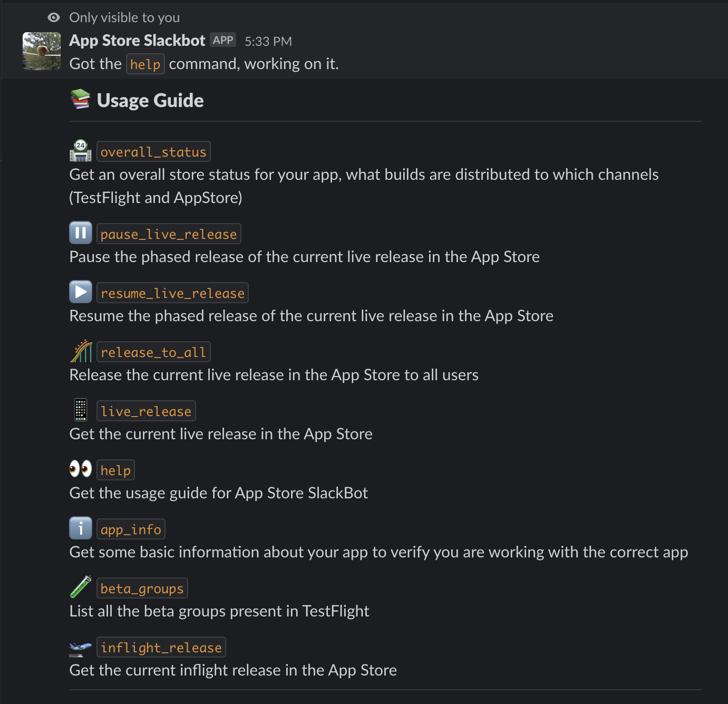Click the help code snippet in bot's message
Viewport: 728px width, 704px height.
click(145, 64)
